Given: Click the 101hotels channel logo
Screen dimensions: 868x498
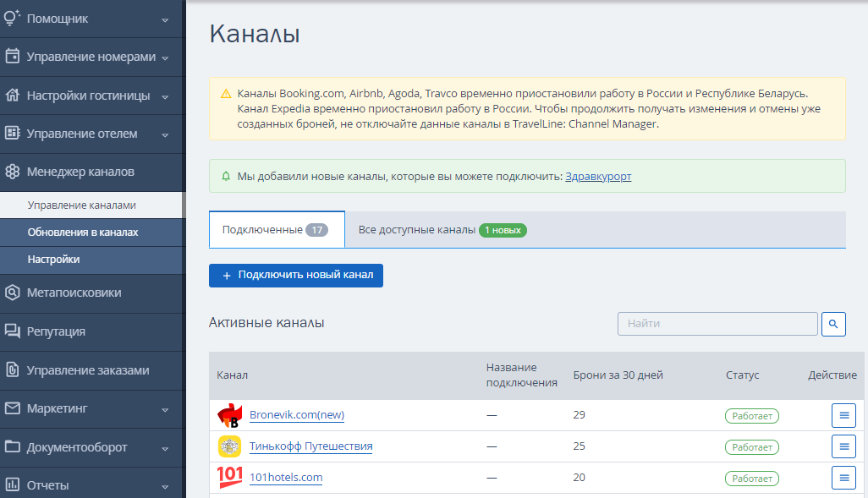Looking at the screenshot, I should point(229,477).
